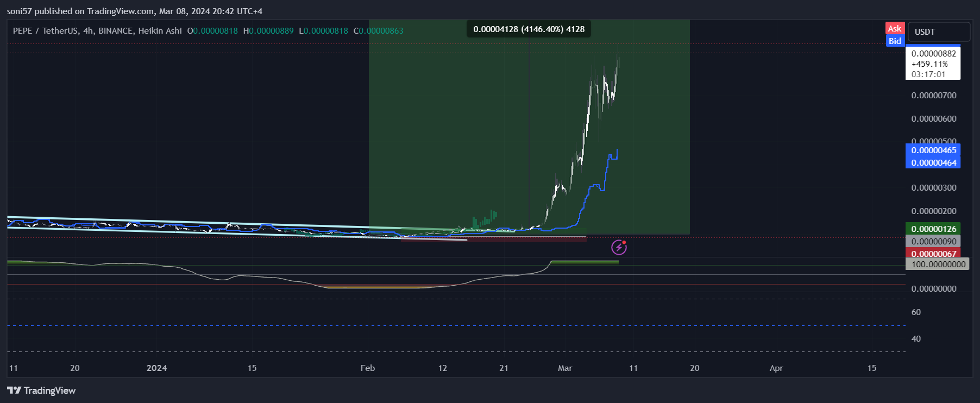Click the 60 level on oscillator axis

click(916, 312)
